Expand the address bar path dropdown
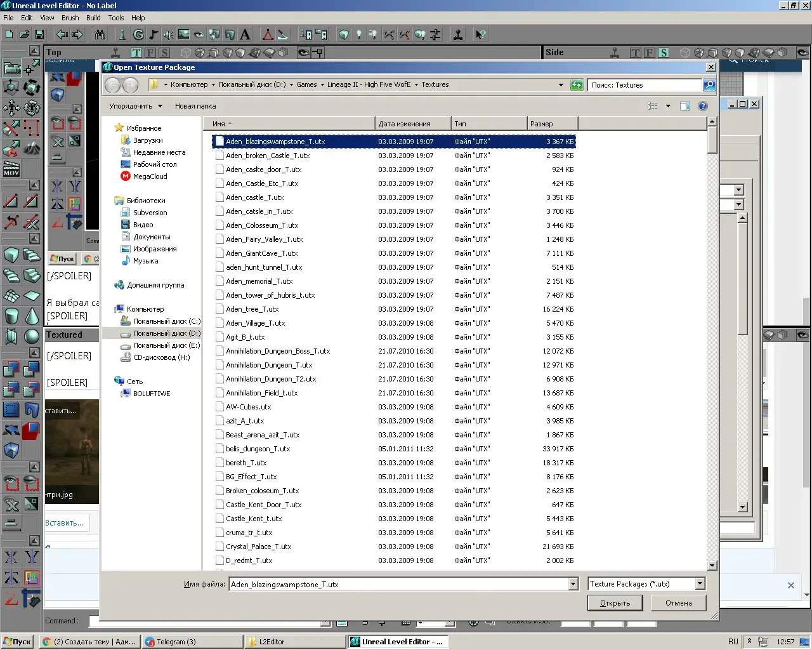Screen dimensions: 812x650 tap(561, 84)
